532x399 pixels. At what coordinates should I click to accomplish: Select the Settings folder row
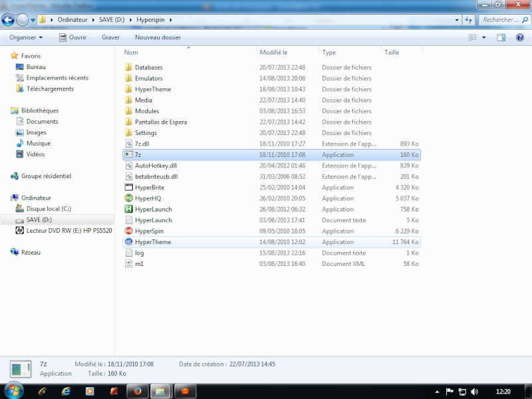pos(271,132)
